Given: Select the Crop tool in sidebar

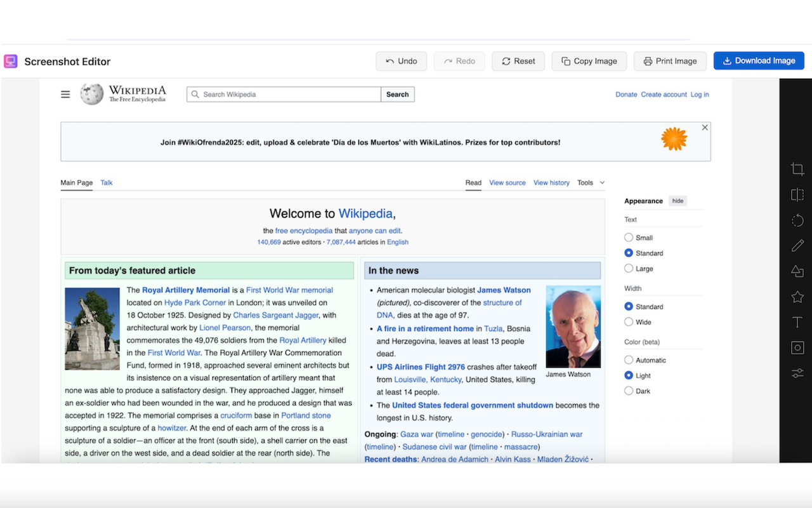Looking at the screenshot, I should pos(797,169).
